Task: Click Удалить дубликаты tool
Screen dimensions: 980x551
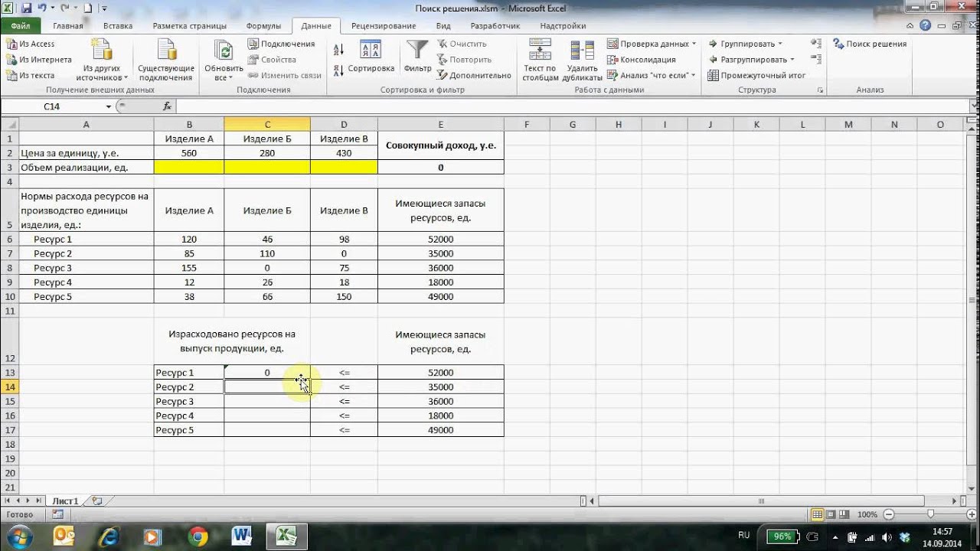Action: click(x=582, y=60)
